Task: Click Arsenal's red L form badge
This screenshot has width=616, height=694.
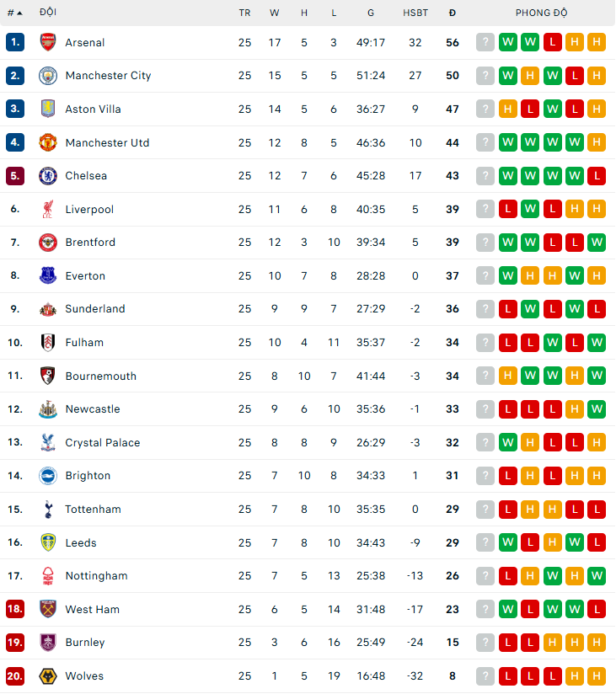Action: 552,42
